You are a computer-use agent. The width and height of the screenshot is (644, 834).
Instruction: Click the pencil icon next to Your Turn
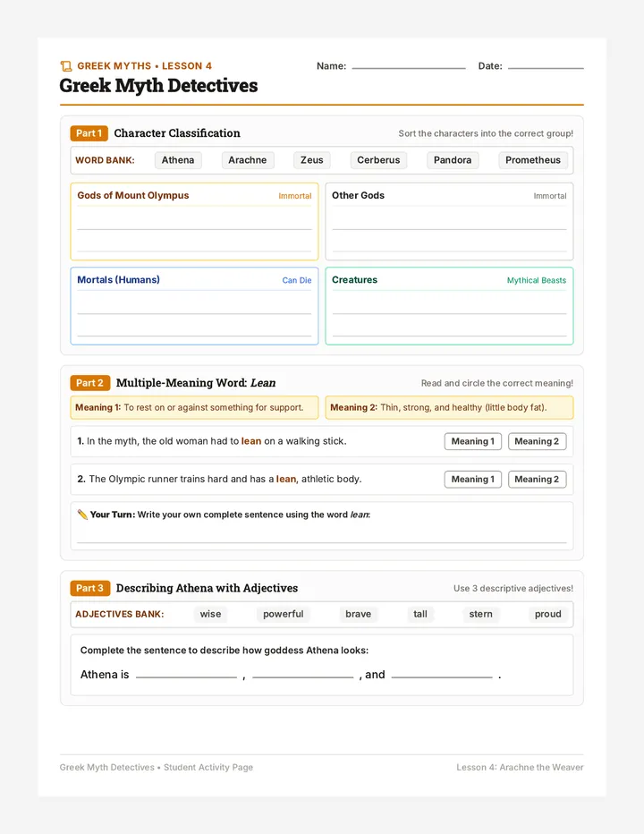pos(82,515)
